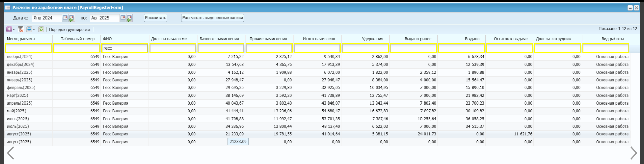Click the filter box under 'Выдано ранее'
Screen dimensions: 644x164
[x=413, y=48]
